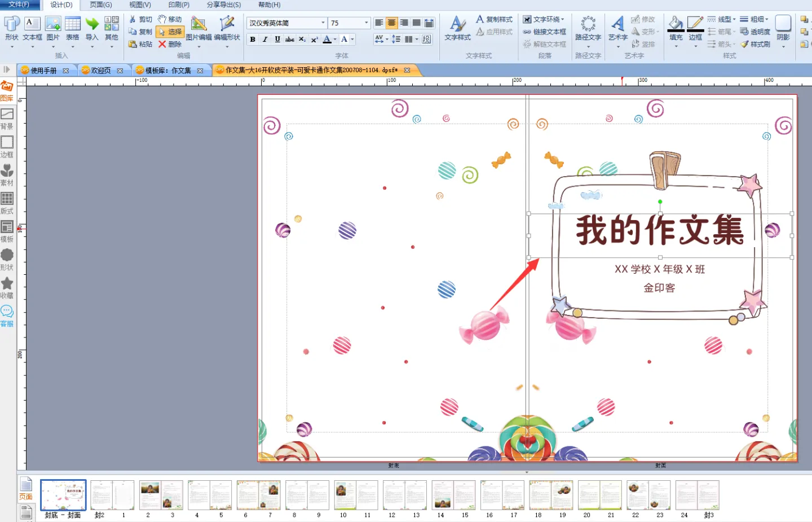
Task: Open the 形状 shape insert tool
Action: coord(12,29)
